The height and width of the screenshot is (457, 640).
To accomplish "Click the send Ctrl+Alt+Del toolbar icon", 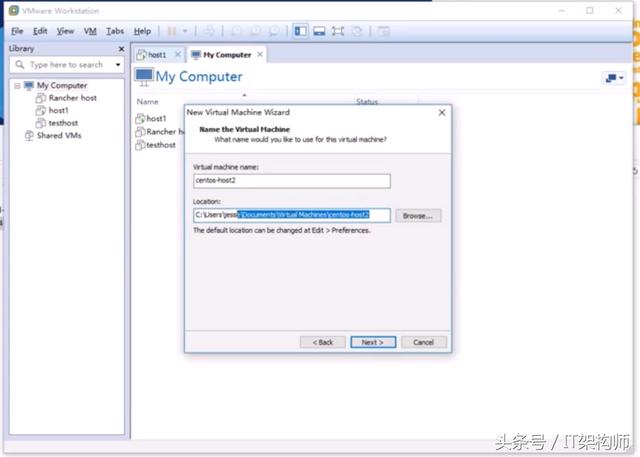I will coord(209,31).
